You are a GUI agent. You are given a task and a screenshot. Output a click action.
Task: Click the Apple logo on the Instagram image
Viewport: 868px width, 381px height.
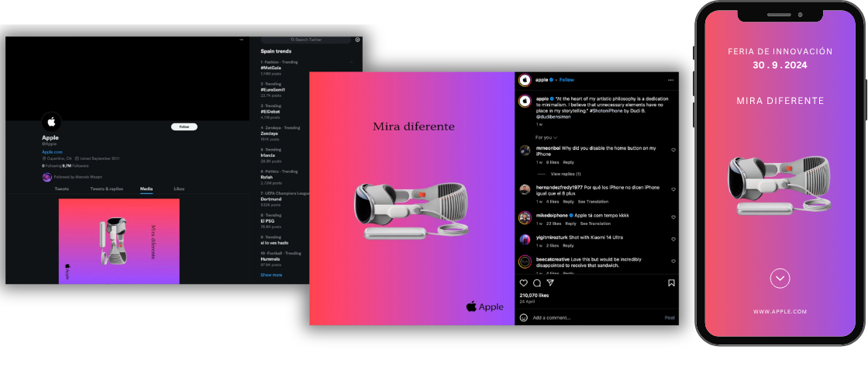tap(484, 307)
